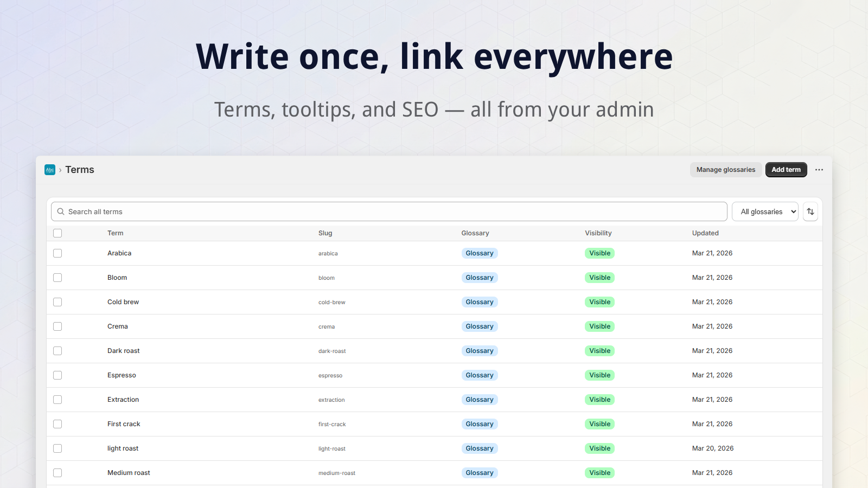The width and height of the screenshot is (868, 488).
Task: Open the Medium roast term entry
Action: coord(129,473)
